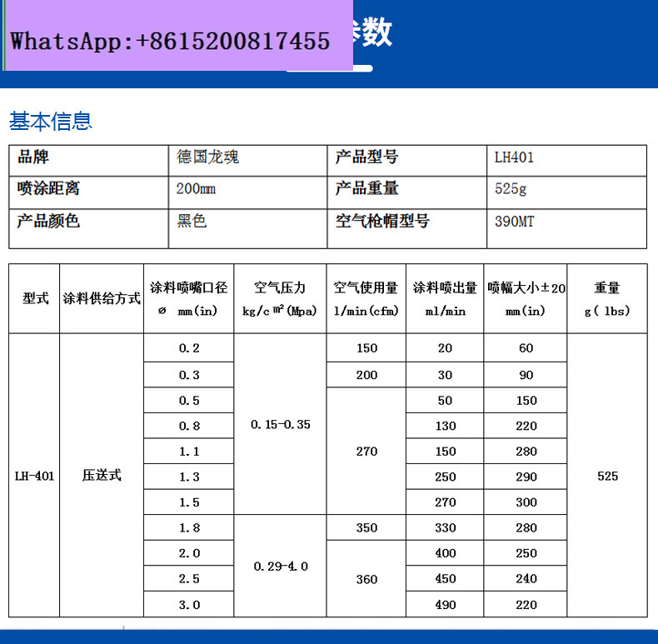
Task: Click the WhatsApp:+8615200817455 contact text
Action: click(170, 42)
